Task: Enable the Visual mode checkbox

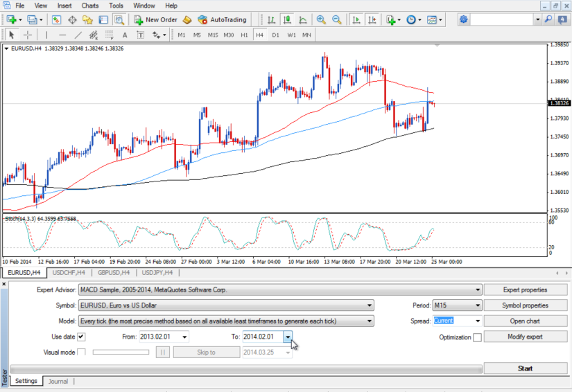Action: [81, 353]
